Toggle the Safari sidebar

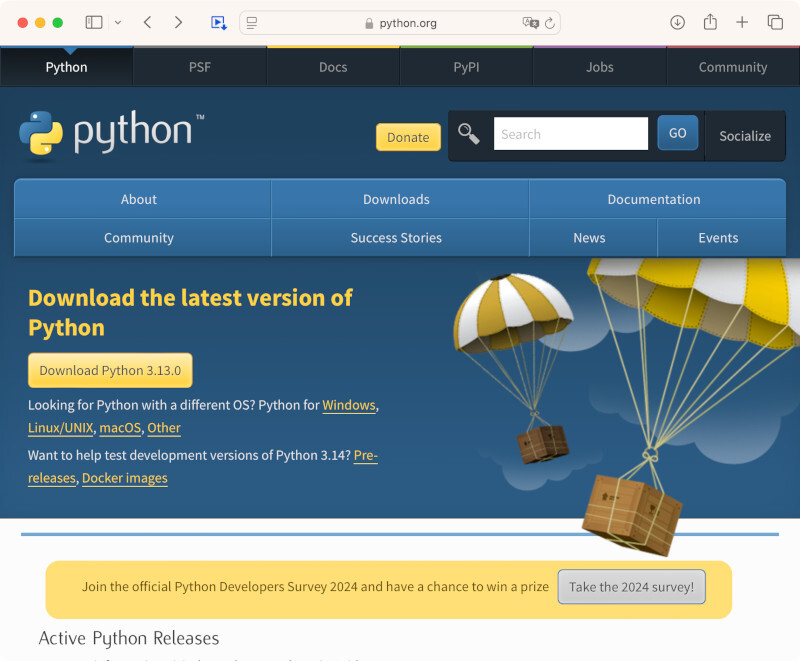tap(94, 22)
